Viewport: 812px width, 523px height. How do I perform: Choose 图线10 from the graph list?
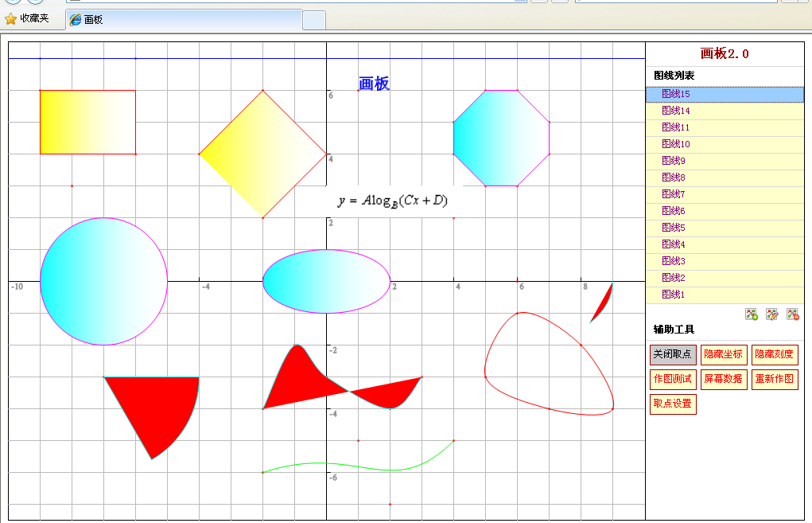tap(675, 144)
